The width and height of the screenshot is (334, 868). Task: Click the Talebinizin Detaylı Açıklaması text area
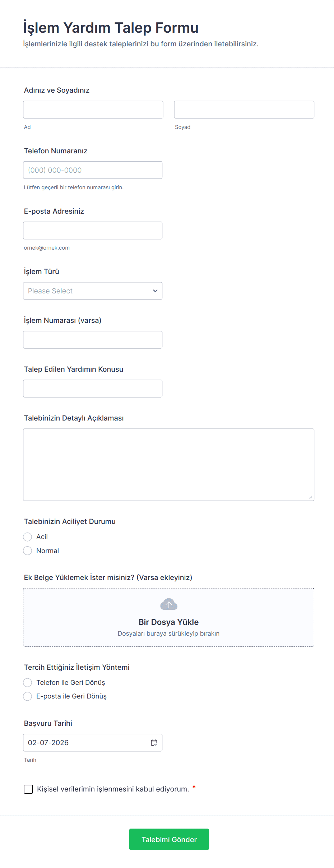tap(168, 464)
